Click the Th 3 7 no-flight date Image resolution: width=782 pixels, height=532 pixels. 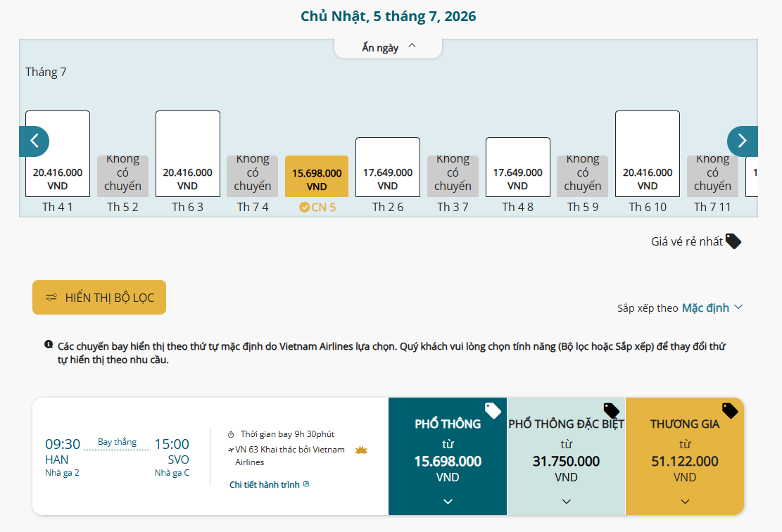pyautogui.click(x=453, y=177)
